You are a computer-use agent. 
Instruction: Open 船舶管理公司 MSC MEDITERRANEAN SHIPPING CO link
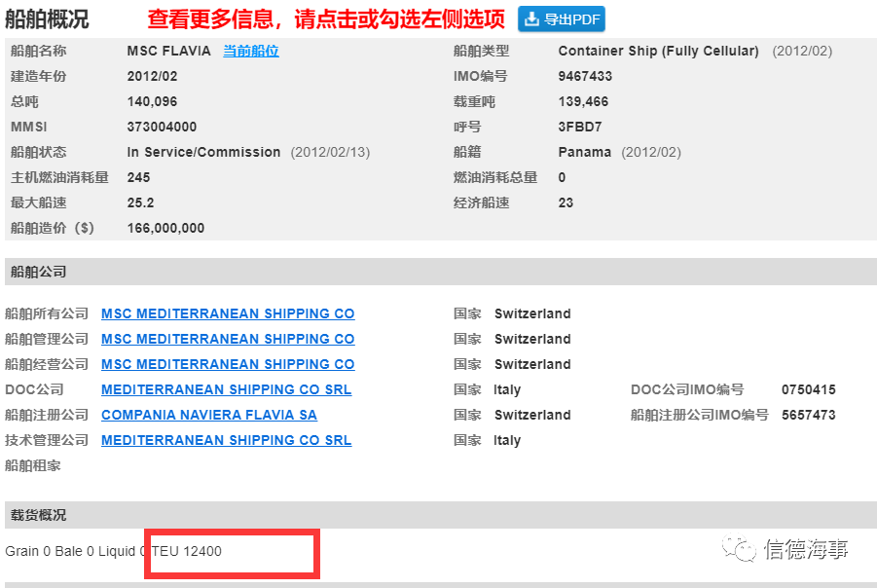pyautogui.click(x=228, y=339)
